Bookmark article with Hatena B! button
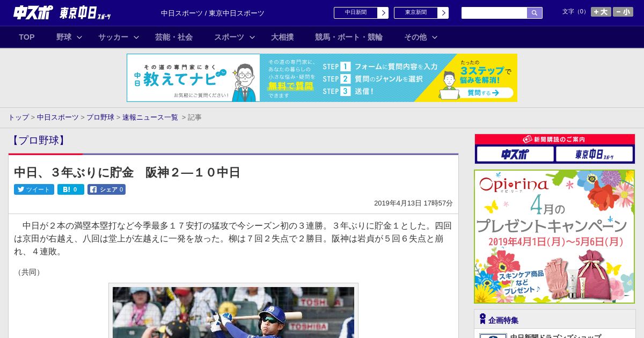 click(x=71, y=189)
